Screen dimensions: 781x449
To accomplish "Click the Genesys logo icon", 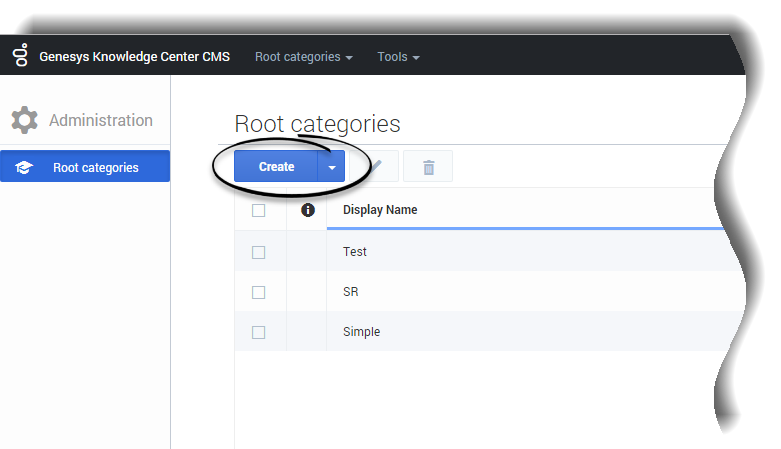I will pyautogui.click(x=20, y=56).
